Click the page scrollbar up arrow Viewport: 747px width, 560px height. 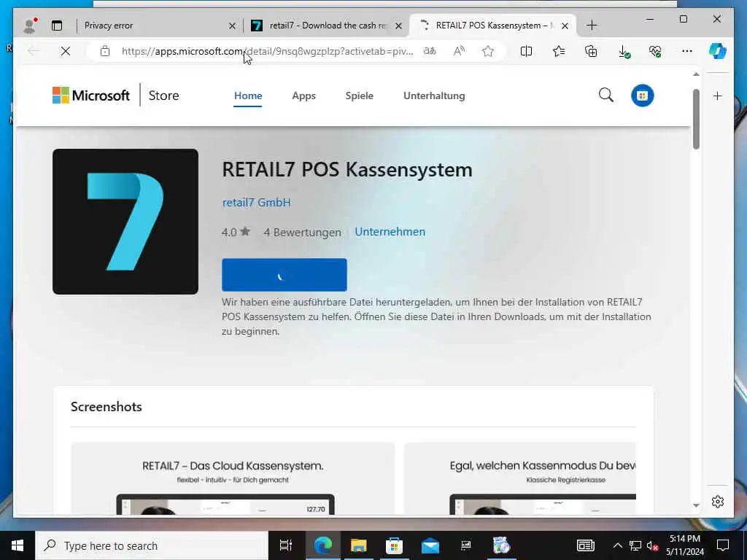(696, 74)
